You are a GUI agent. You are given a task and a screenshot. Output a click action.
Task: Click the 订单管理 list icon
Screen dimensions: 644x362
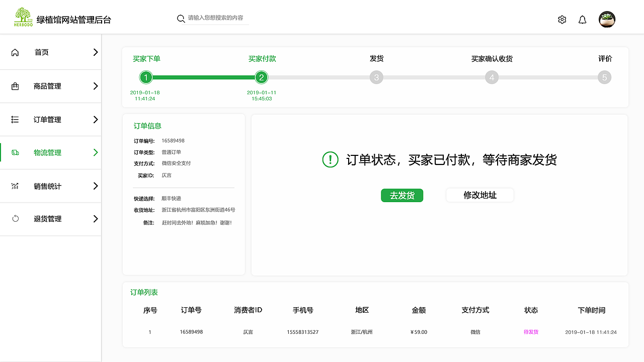click(15, 119)
